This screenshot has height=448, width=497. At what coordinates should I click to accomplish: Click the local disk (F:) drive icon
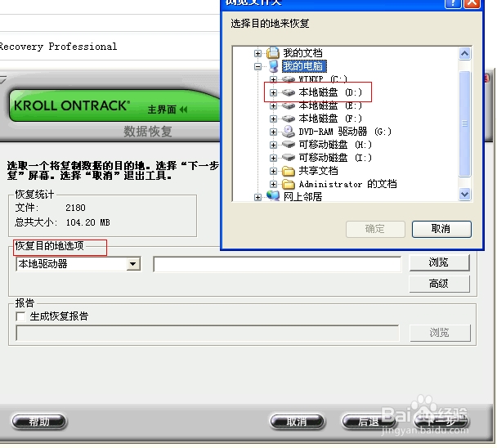pos(289,119)
